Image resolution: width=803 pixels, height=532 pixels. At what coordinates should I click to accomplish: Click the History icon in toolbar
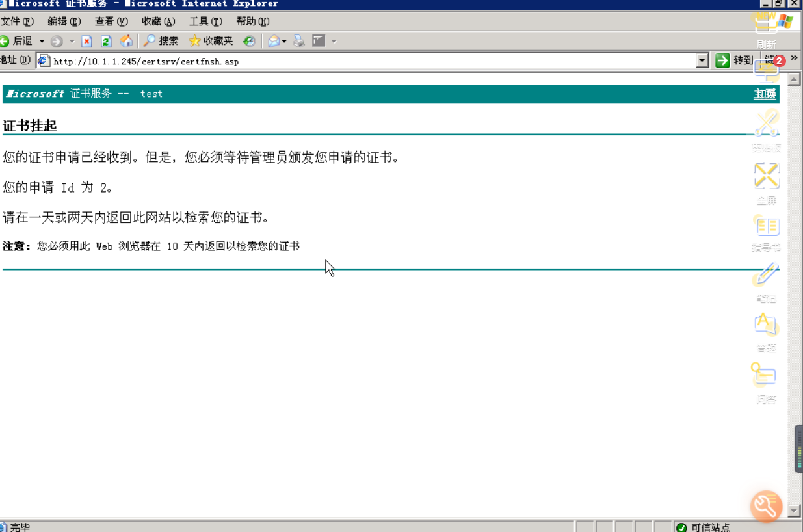249,41
